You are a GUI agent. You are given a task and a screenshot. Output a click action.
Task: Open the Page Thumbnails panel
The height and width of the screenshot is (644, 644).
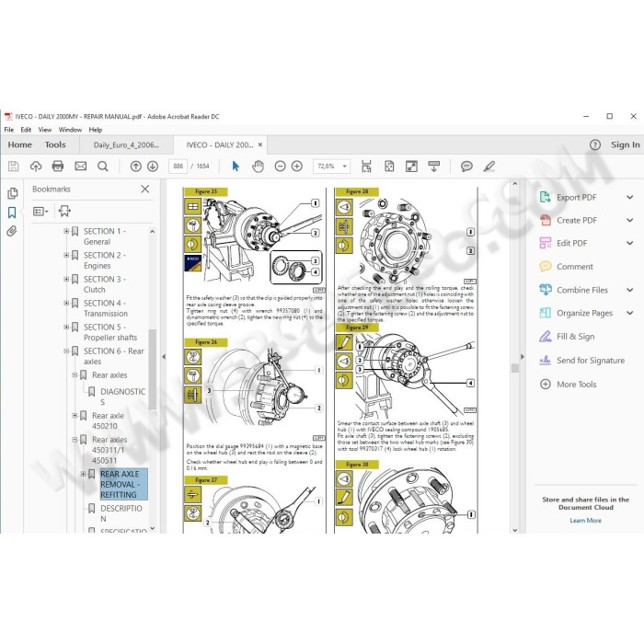point(12,193)
